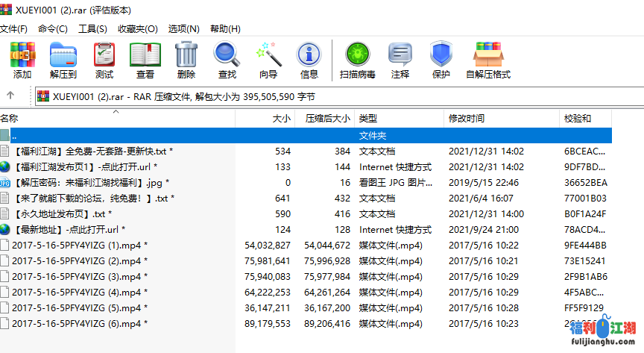644x353 pixels.
Task: Click the Add (添加) toolbar icon
Action: tap(22, 60)
